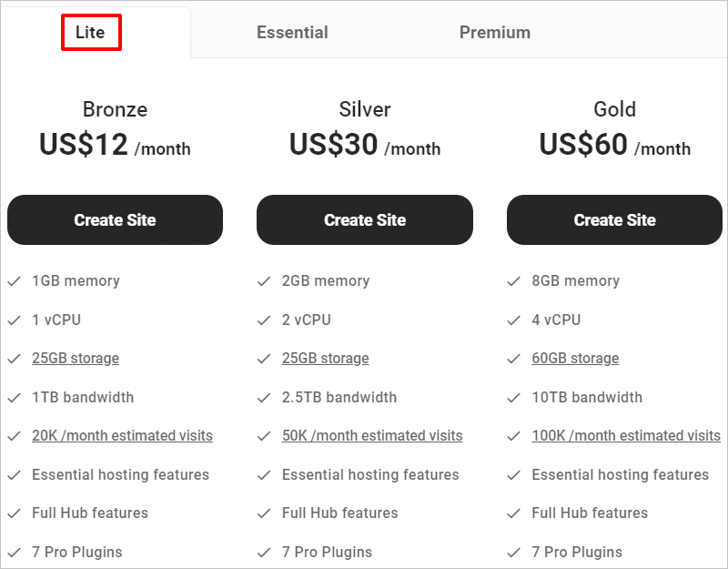The width and height of the screenshot is (728, 569).
Task: Open the 50K /month estimated visits link
Action: pos(372,436)
